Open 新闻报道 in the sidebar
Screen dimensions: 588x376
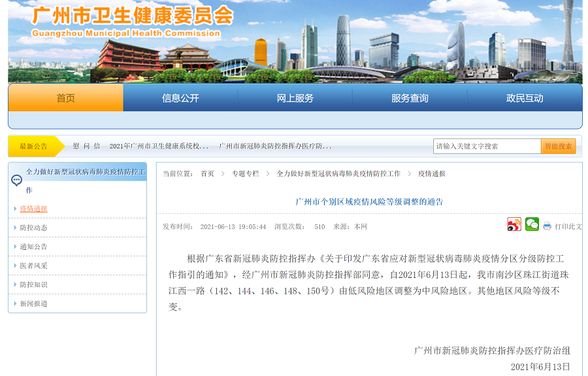pos(33,303)
